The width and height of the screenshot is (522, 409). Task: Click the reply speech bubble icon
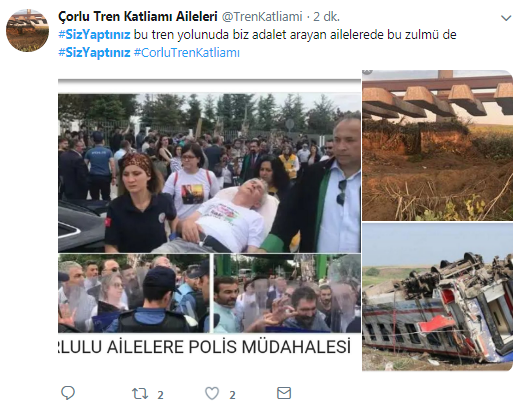(x=68, y=393)
